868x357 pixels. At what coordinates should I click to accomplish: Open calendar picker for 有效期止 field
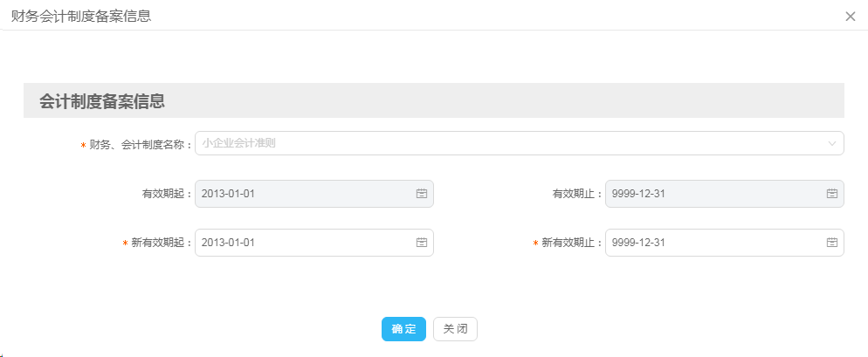(x=831, y=194)
